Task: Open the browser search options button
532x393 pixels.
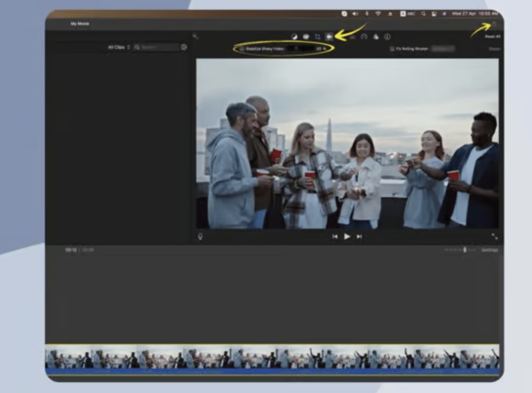Action: [x=184, y=47]
